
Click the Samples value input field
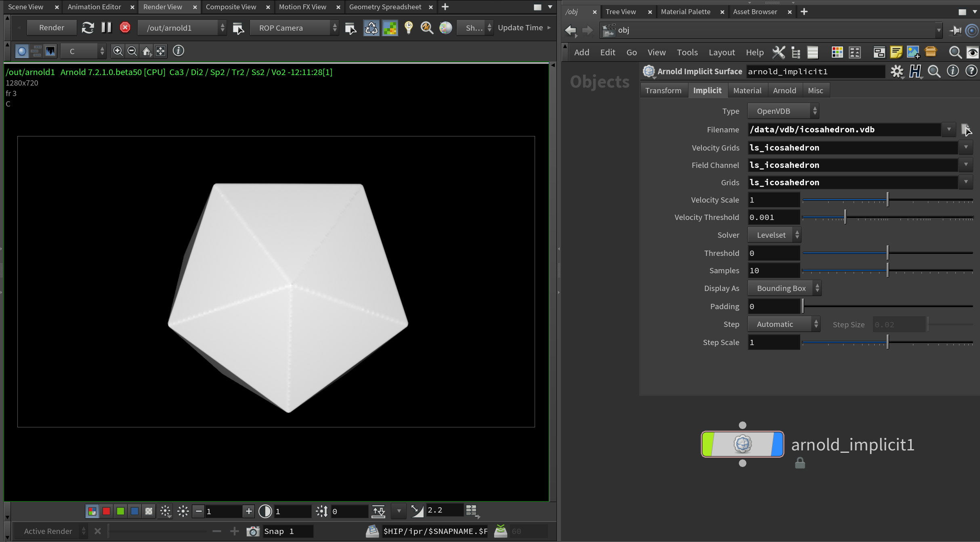[773, 270]
